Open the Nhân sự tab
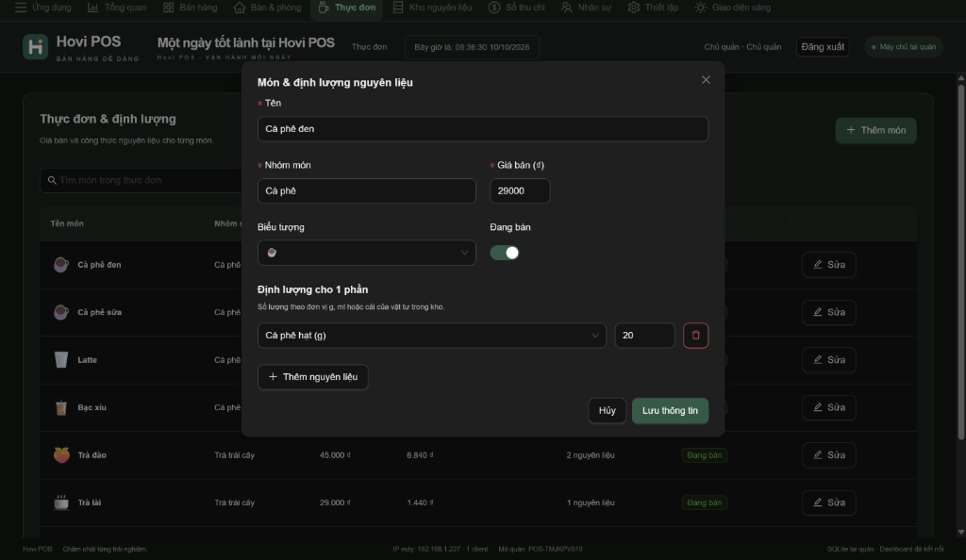966x560 pixels. tap(586, 8)
